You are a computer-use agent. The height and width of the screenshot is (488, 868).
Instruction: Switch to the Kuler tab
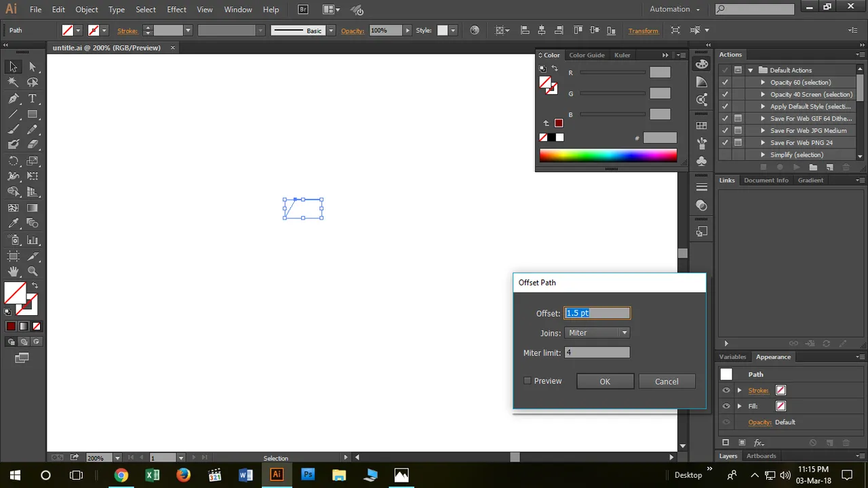click(x=622, y=55)
